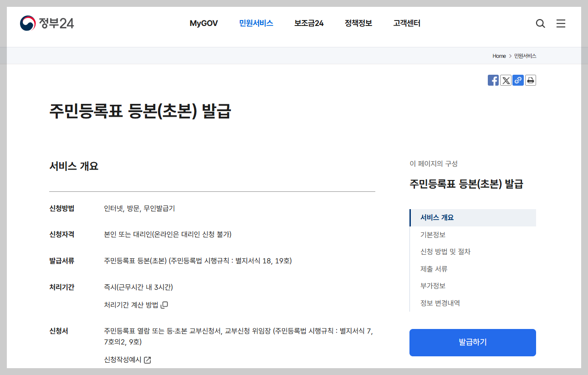Open the search magnifier icon
588x375 pixels.
(x=540, y=23)
